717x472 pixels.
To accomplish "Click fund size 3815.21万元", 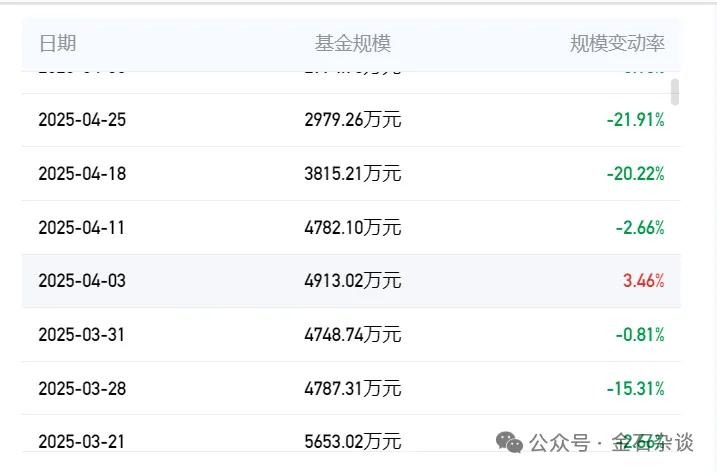I will [x=352, y=174].
